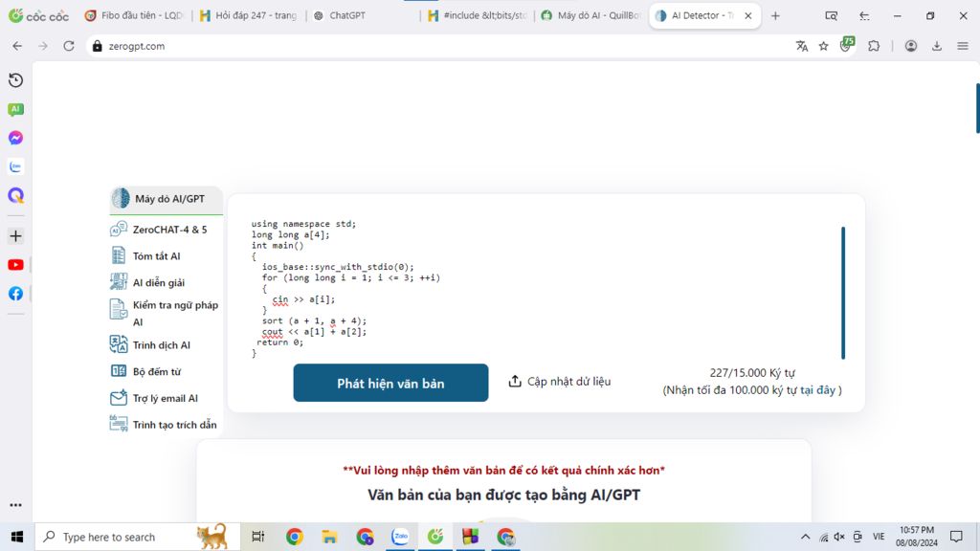Reload the zerogpt.com page

pyautogui.click(x=69, y=46)
